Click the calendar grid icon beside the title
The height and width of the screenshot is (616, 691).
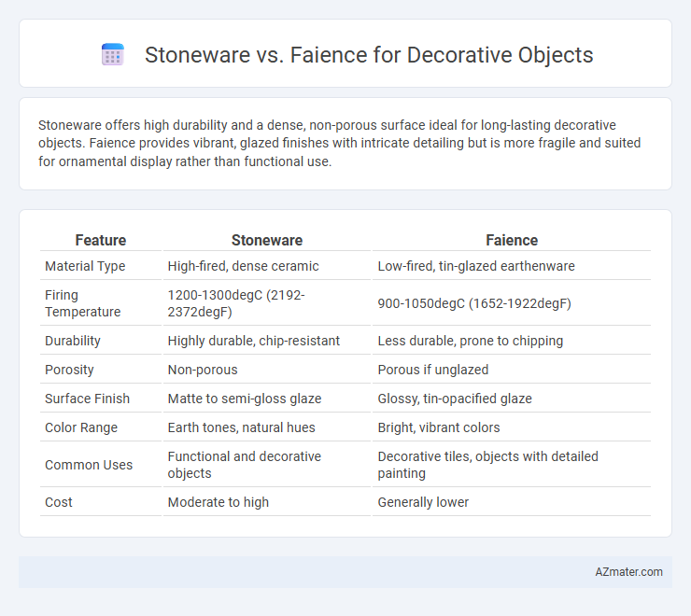[112, 55]
